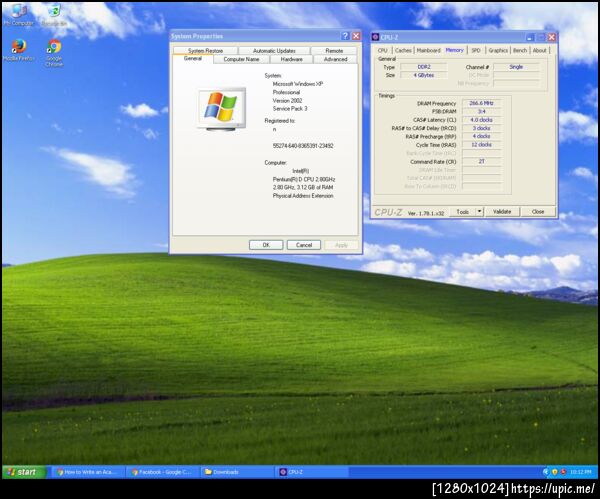The image size is (600, 499).
Task: Open the About tab in CPU-Z
Action: pos(540,50)
